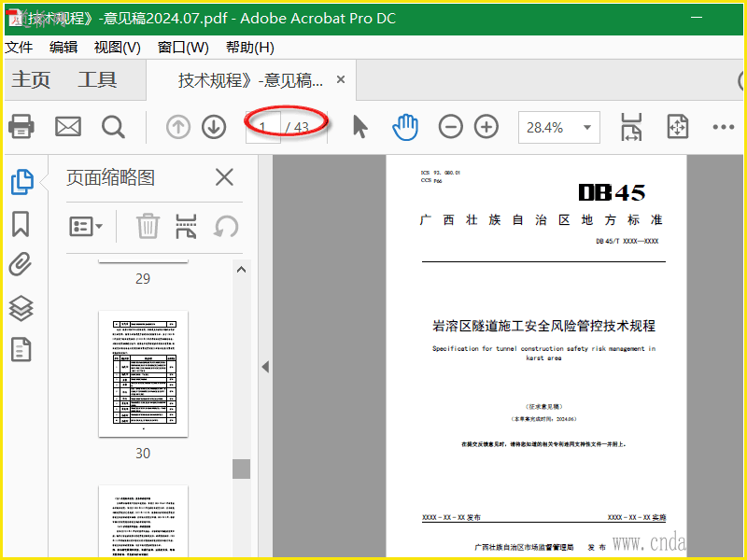747x560 pixels.
Task: Delete selected page trash icon
Action: (x=148, y=226)
